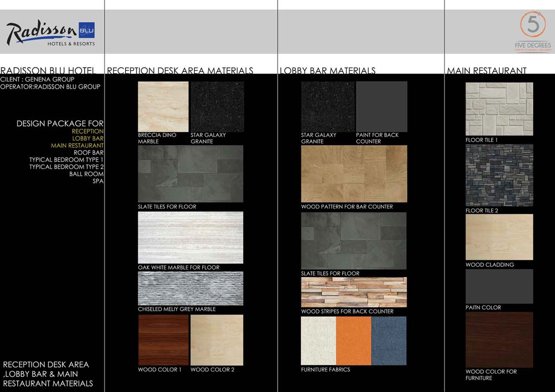Pick the Wood Color 1 swatch
555x392 pixels.
[x=163, y=340]
